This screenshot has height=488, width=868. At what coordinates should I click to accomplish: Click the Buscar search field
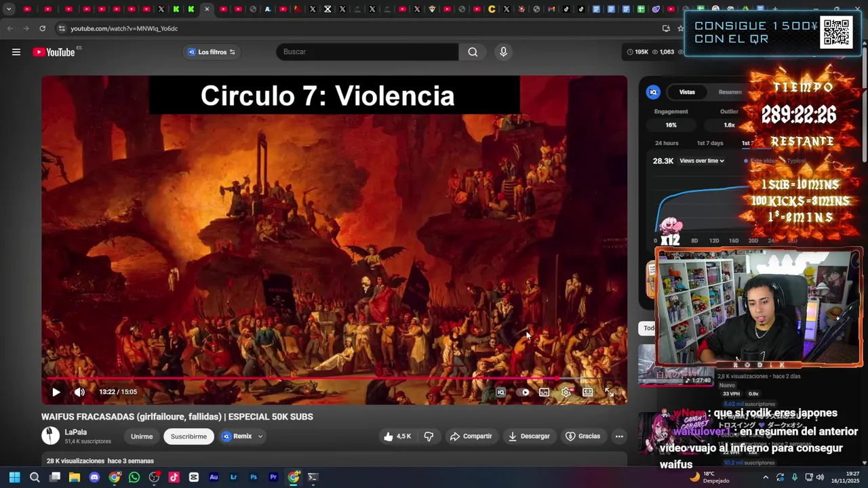pyautogui.click(x=367, y=52)
